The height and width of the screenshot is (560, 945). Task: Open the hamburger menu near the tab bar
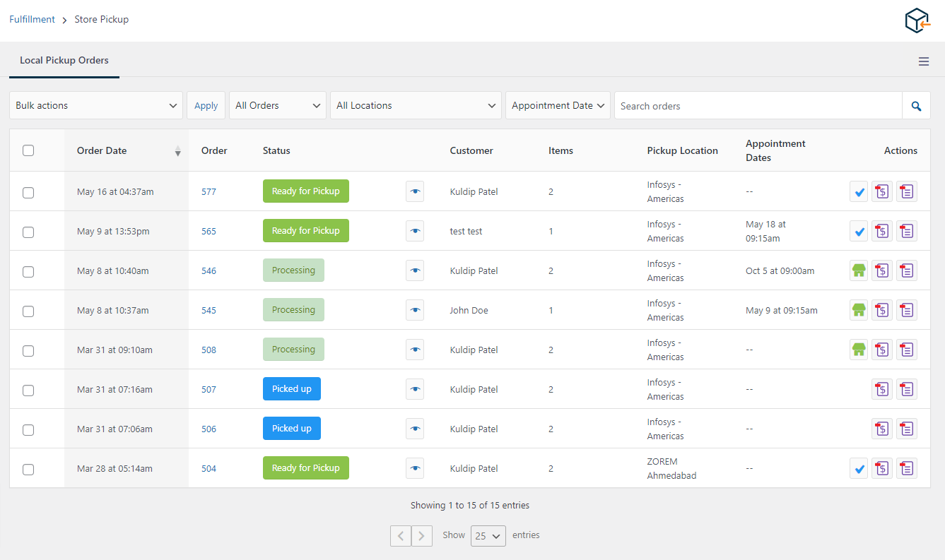pyautogui.click(x=924, y=61)
